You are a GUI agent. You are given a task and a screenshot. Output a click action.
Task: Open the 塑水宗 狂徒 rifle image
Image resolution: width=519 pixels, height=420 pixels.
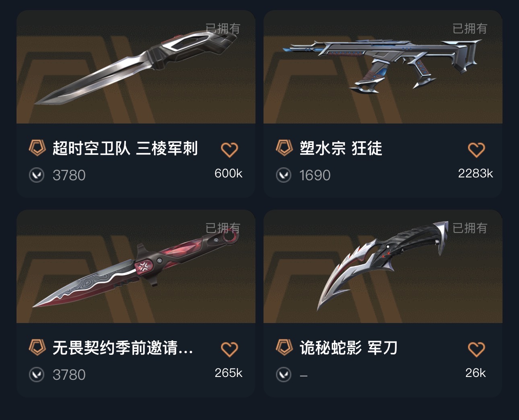click(383, 67)
